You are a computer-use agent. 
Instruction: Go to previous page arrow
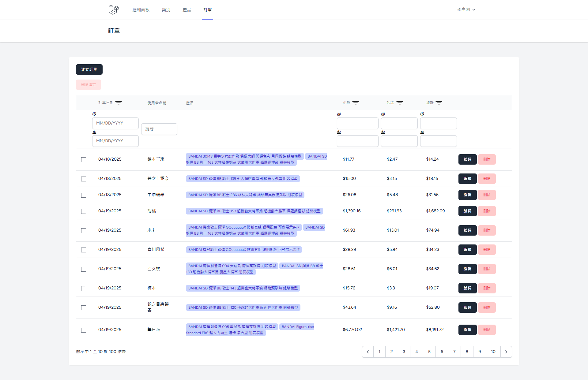[368, 352]
